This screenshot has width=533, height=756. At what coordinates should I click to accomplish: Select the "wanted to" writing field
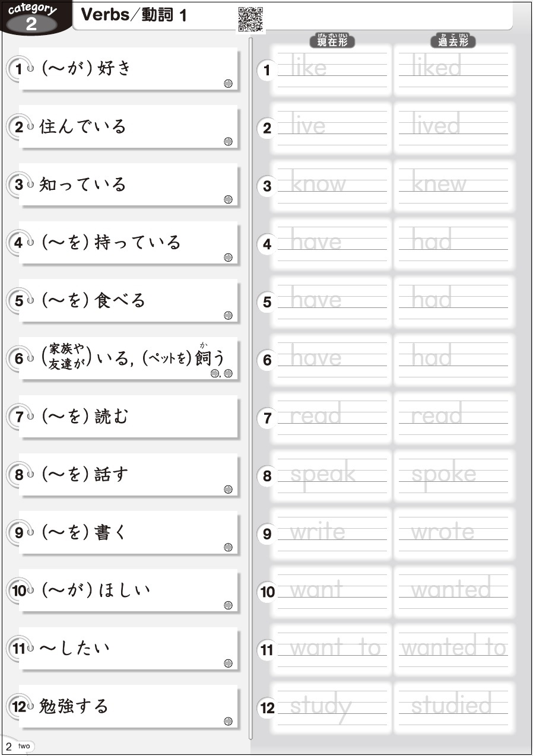tap(454, 649)
